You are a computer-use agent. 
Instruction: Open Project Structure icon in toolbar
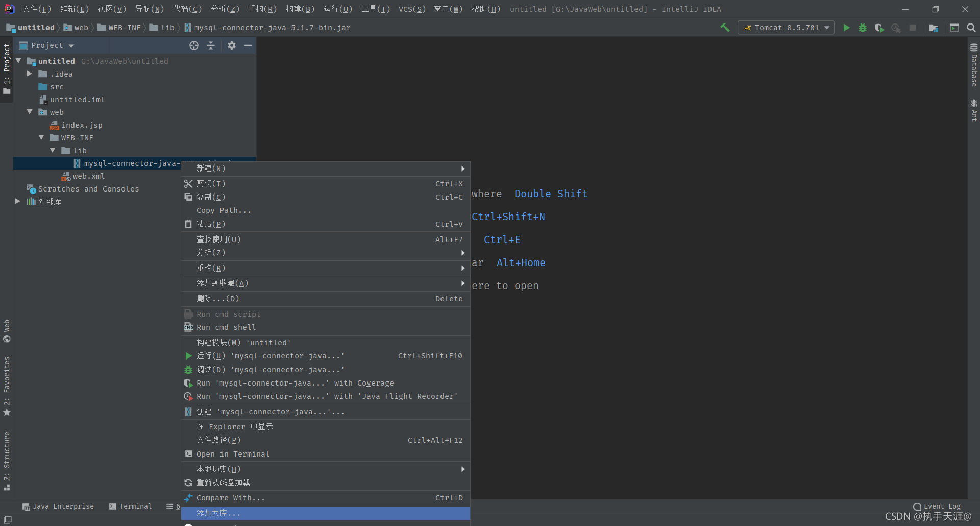(934, 28)
